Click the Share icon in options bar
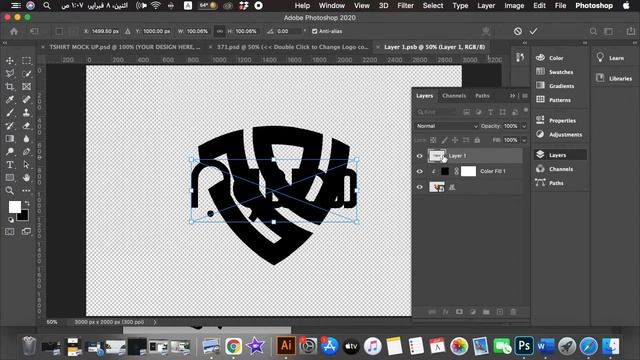The width and height of the screenshot is (640, 360). (631, 31)
